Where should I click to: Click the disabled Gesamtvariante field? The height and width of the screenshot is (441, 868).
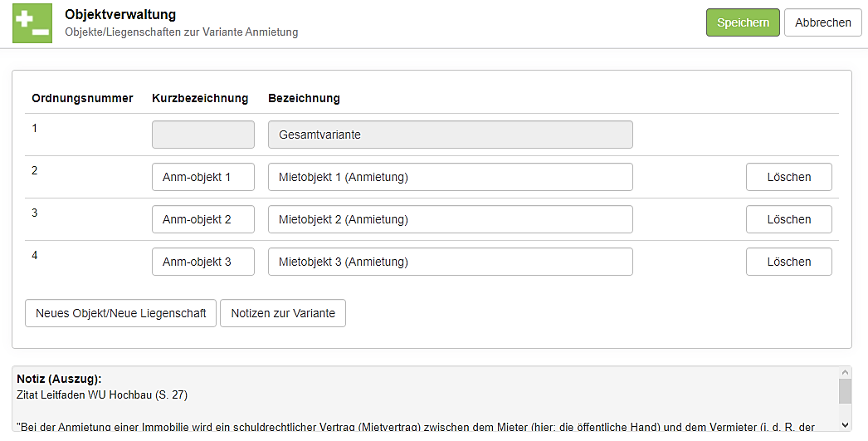coord(450,135)
